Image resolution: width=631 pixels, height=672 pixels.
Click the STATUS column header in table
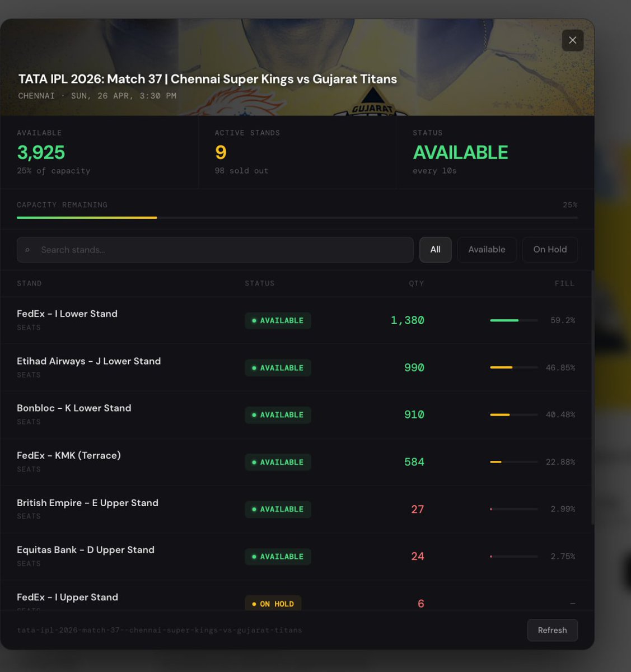coord(260,283)
